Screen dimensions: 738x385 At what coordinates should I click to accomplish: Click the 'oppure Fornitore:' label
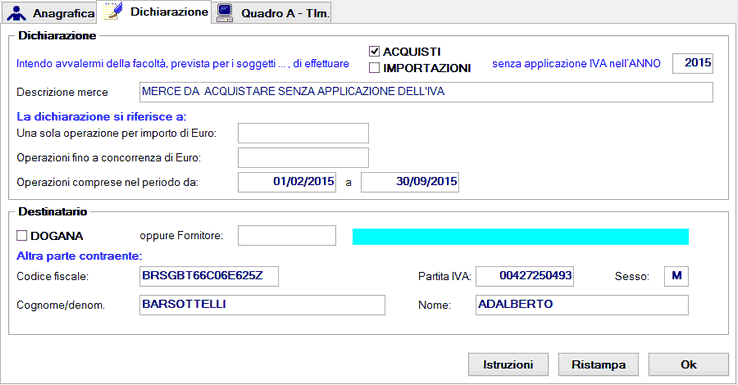[x=181, y=235]
